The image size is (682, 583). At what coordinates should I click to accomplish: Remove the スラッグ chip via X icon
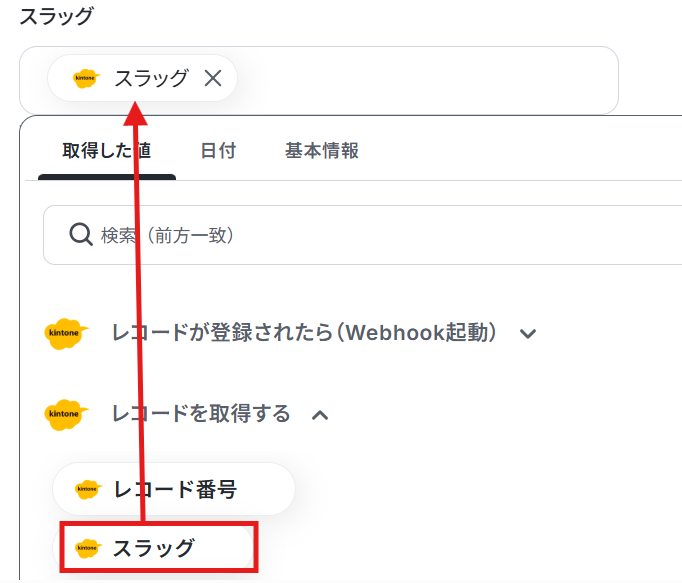[213, 78]
